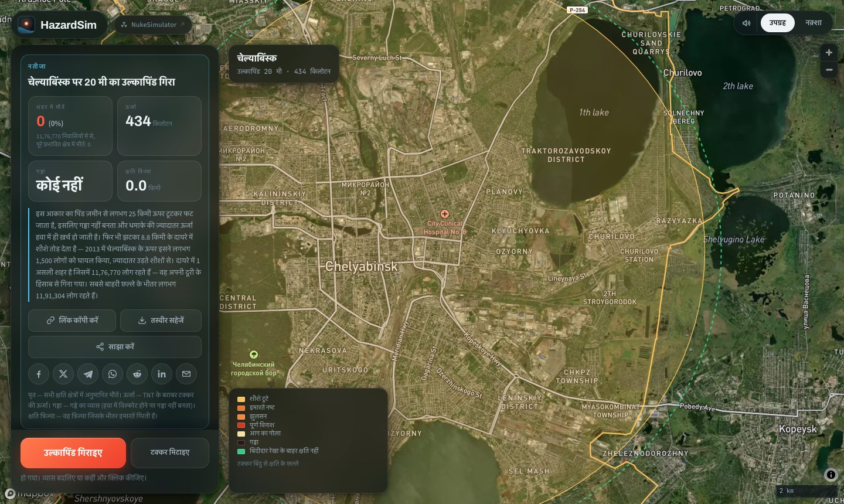Switch map to उपग्रह satellite view
The height and width of the screenshot is (504, 844).
[778, 23]
